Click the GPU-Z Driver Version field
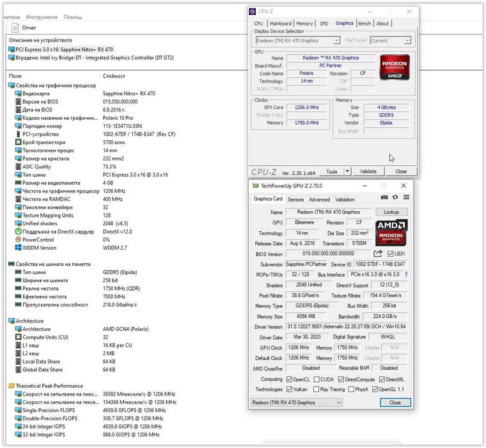 click(x=347, y=326)
